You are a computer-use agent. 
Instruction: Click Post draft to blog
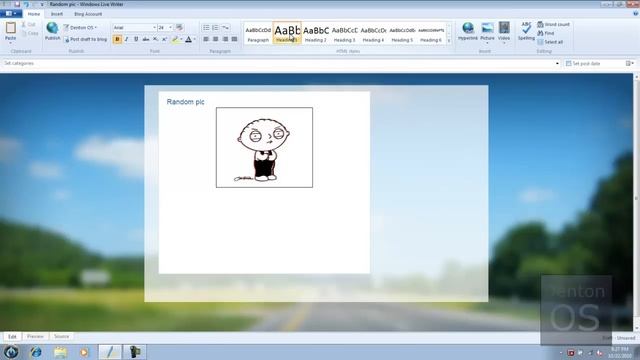85,40
